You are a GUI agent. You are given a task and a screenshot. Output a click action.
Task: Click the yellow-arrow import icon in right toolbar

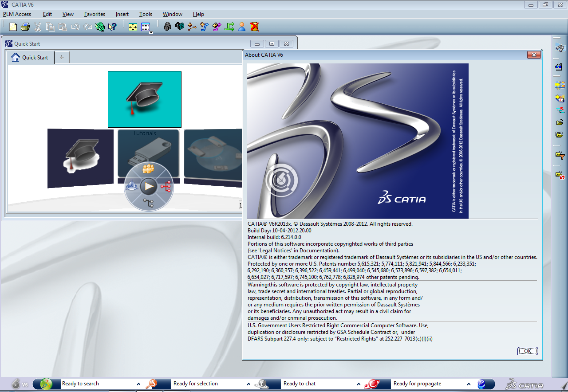(560, 84)
